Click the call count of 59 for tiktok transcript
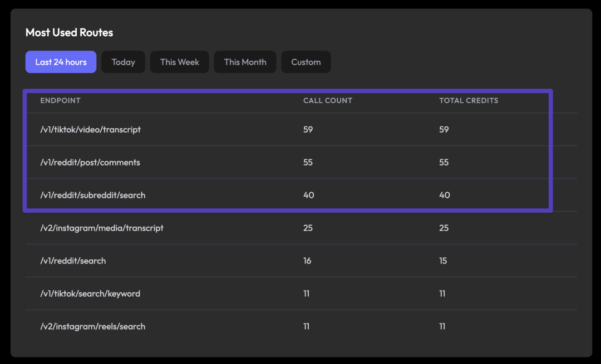 [x=307, y=129]
